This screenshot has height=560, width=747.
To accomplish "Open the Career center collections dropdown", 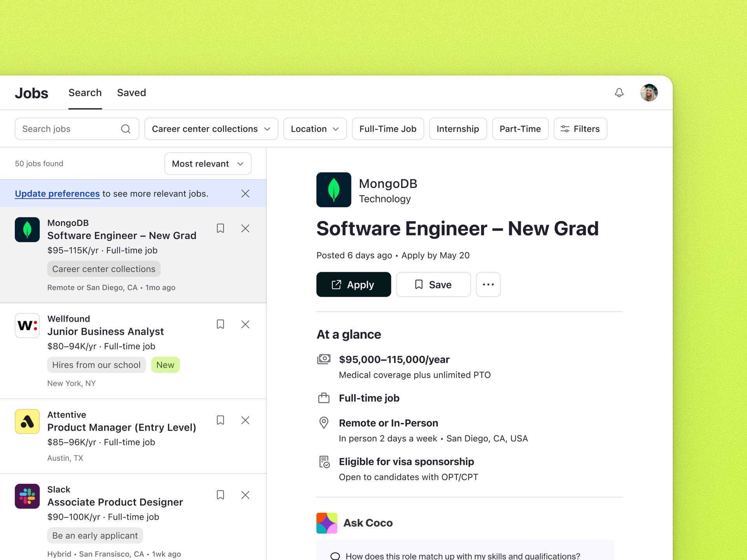I will point(211,129).
